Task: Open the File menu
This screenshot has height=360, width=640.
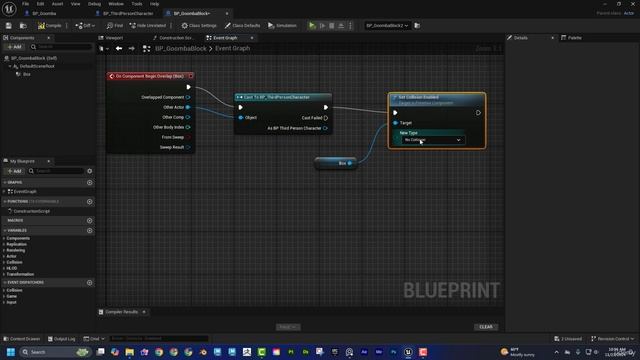Action: tap(25, 4)
